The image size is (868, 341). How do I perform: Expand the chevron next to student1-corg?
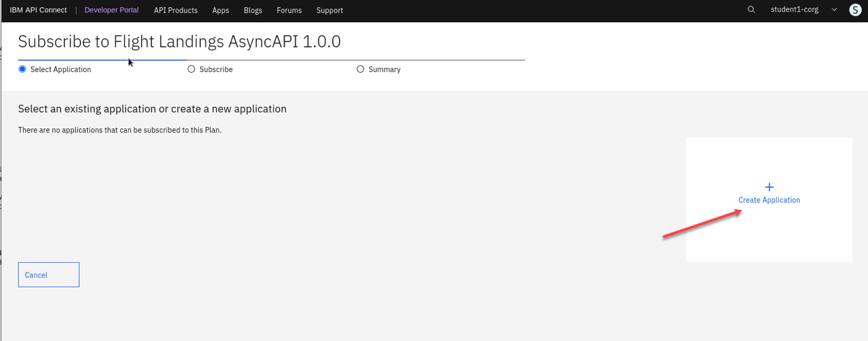coord(835,10)
